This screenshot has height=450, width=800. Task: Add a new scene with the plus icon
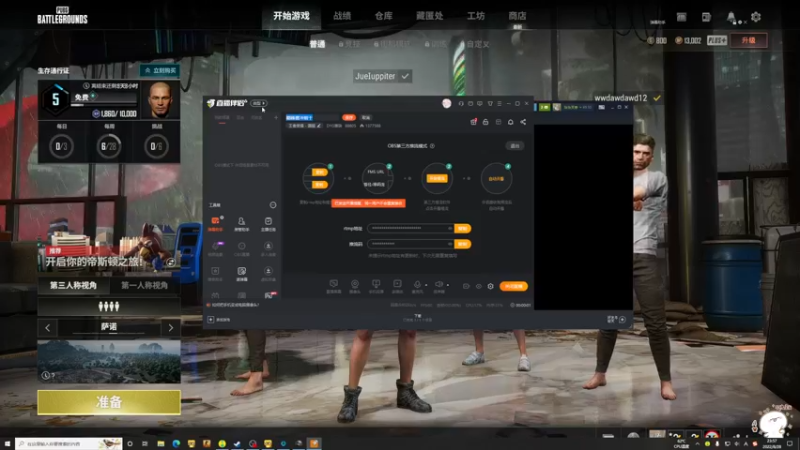tap(276, 118)
